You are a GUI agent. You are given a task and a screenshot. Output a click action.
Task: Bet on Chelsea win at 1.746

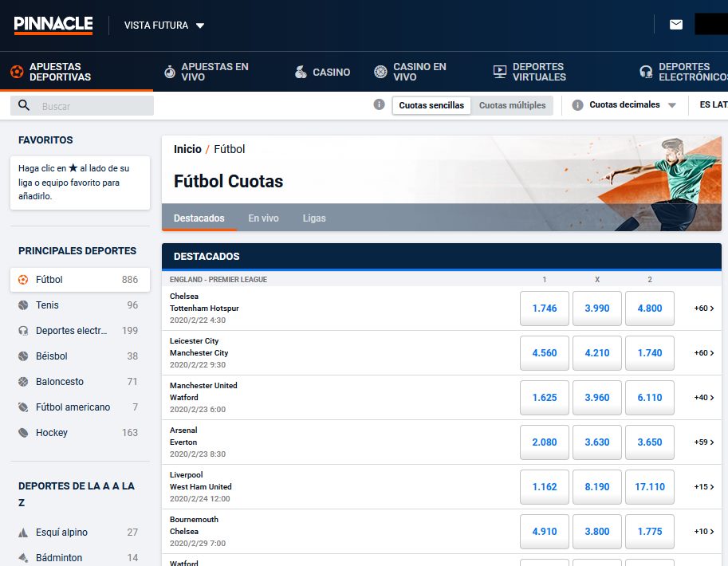pos(544,309)
